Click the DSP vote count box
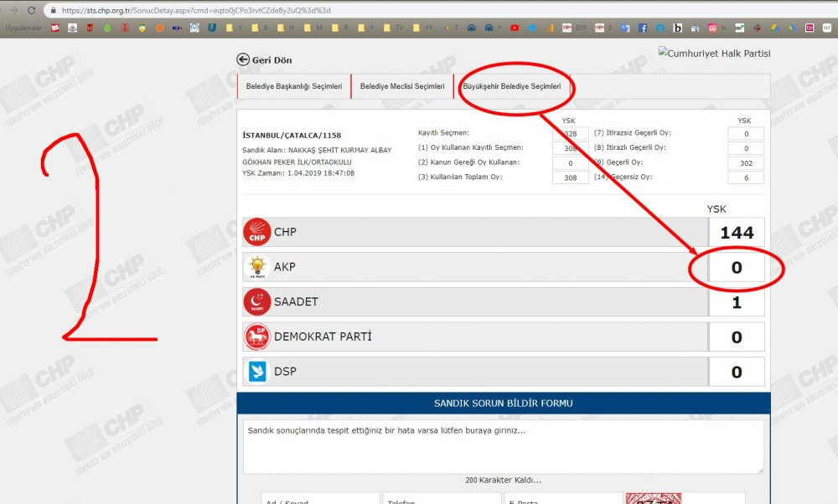The image size is (838, 504). [737, 372]
